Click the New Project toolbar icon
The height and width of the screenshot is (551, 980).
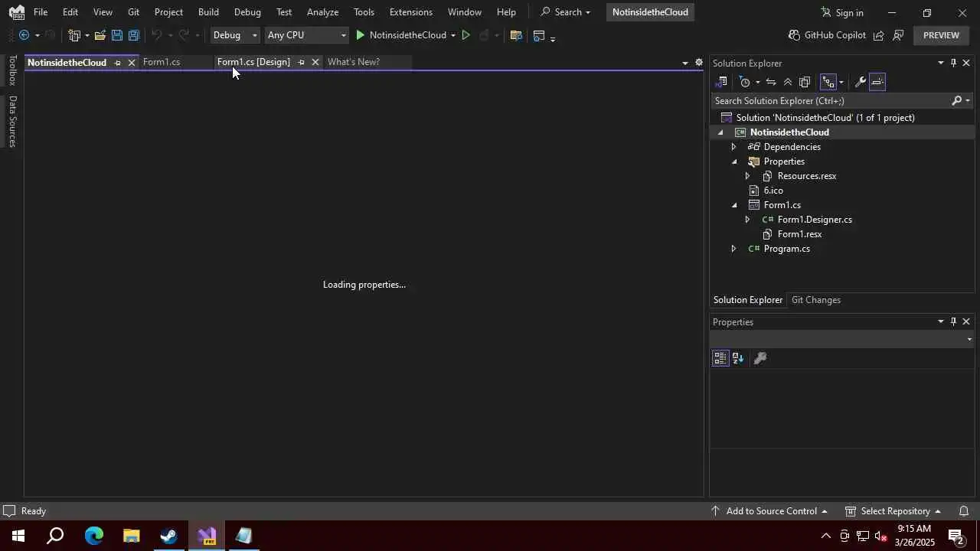[x=74, y=35]
